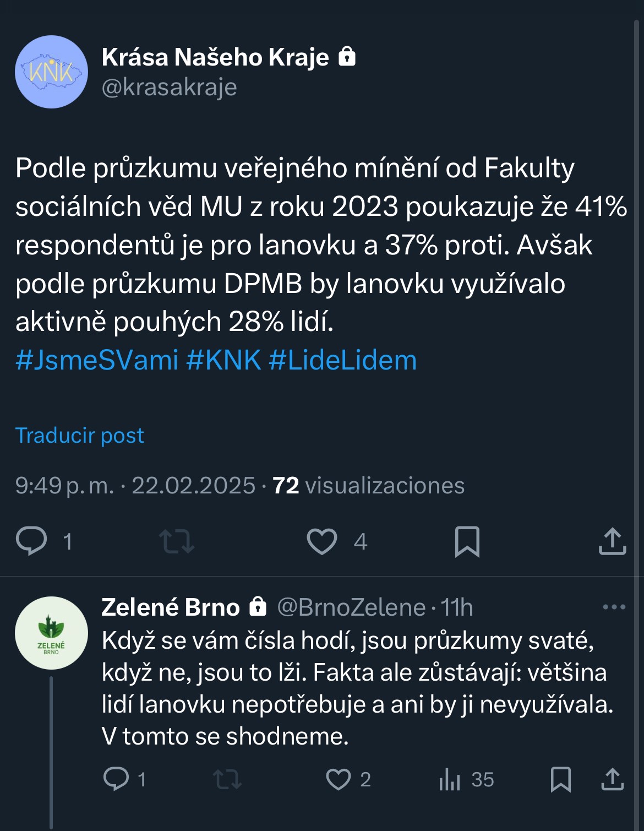This screenshot has height=831, width=644.
Task: Bookmark the Zelené Brno reply
Action: 560,779
